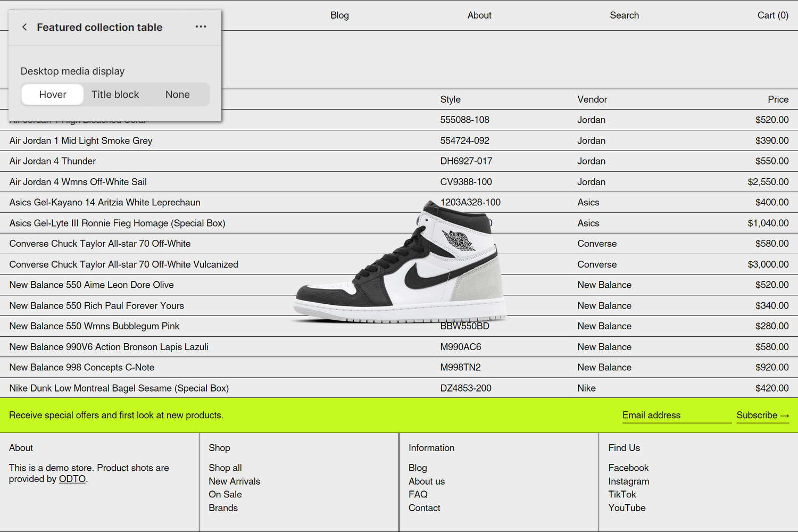Open the TikTok link
This screenshot has height=532, width=798.
point(621,494)
